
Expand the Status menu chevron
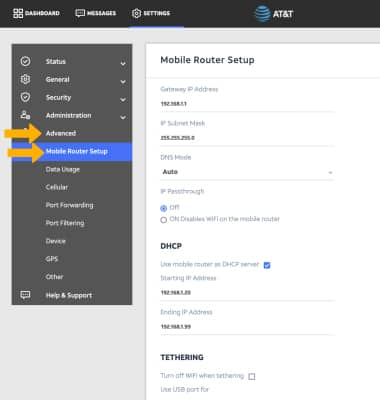(x=123, y=63)
